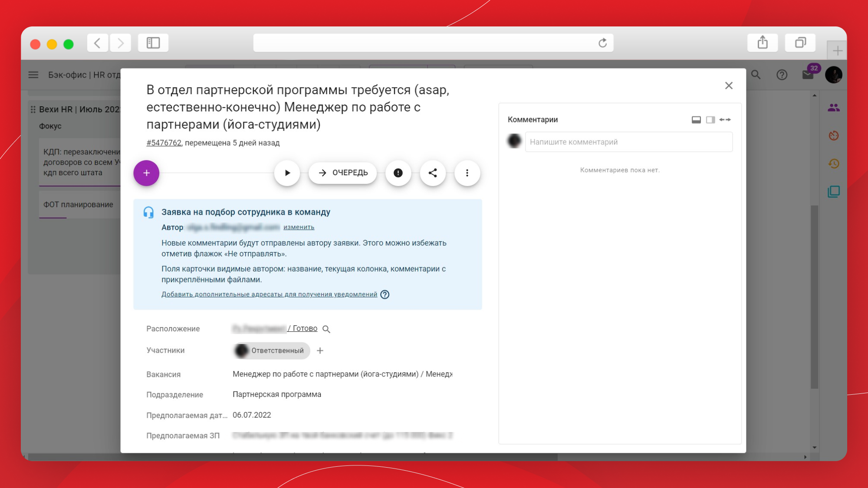This screenshot has width=868, height=488.
Task: Open the three-dot more options menu
Action: pos(467,173)
